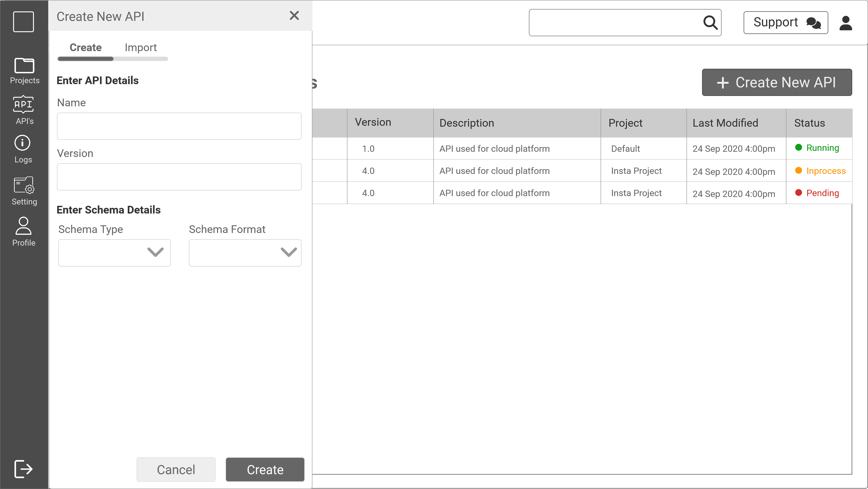Image resolution: width=868 pixels, height=489 pixels.
Task: Click the search magnifier icon
Action: click(710, 23)
